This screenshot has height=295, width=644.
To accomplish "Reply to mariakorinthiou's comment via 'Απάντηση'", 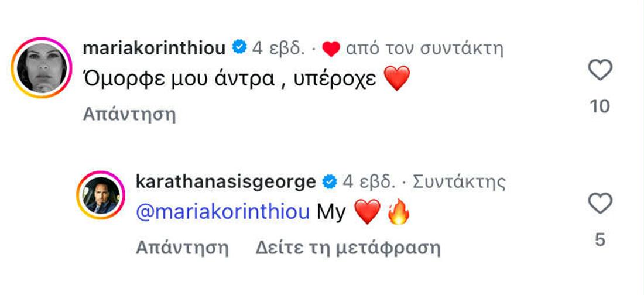I will click(x=129, y=114).
